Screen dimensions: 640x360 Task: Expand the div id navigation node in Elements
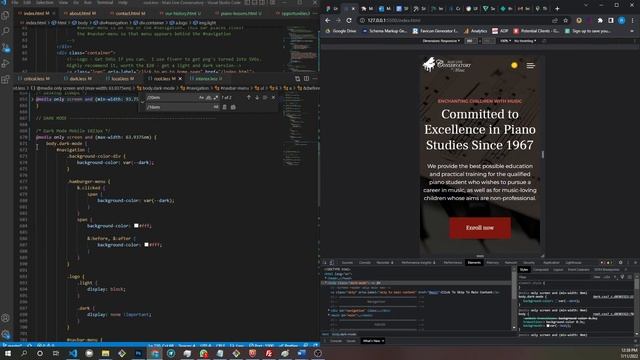click(329, 311)
